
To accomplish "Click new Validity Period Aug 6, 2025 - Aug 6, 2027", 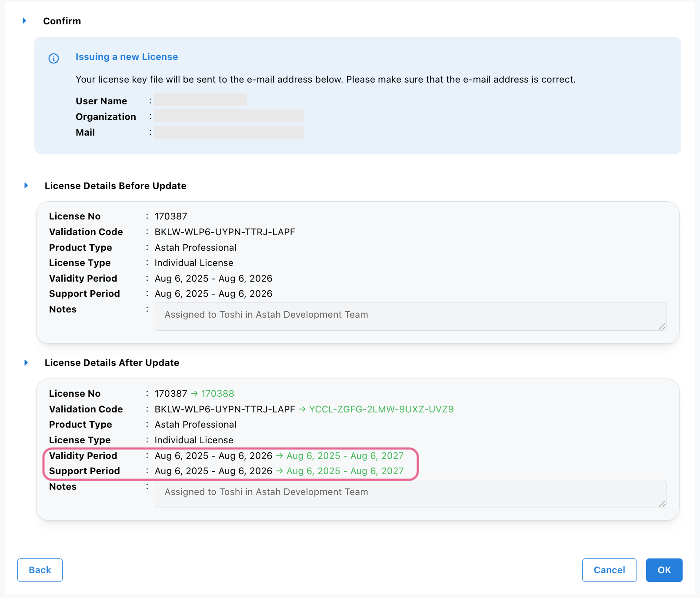I will [345, 456].
